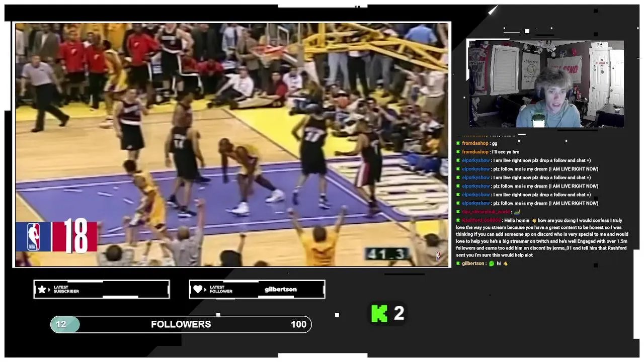Click the followers goal progress bar

[x=181, y=324]
